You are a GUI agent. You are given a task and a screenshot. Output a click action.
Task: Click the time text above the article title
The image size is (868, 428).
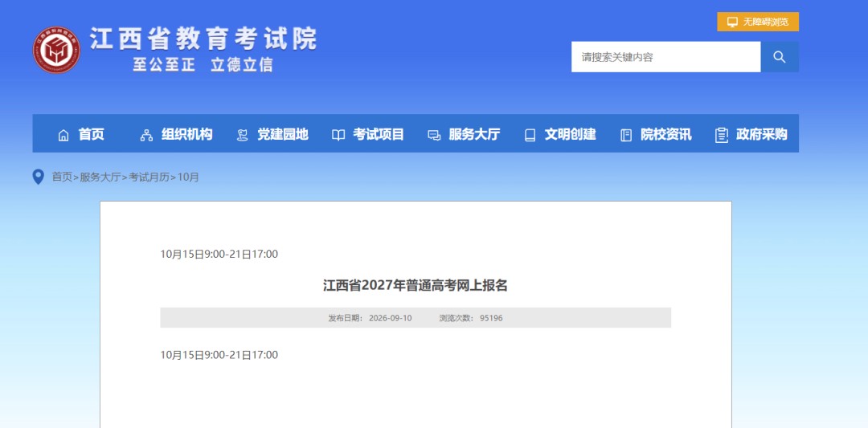click(219, 255)
